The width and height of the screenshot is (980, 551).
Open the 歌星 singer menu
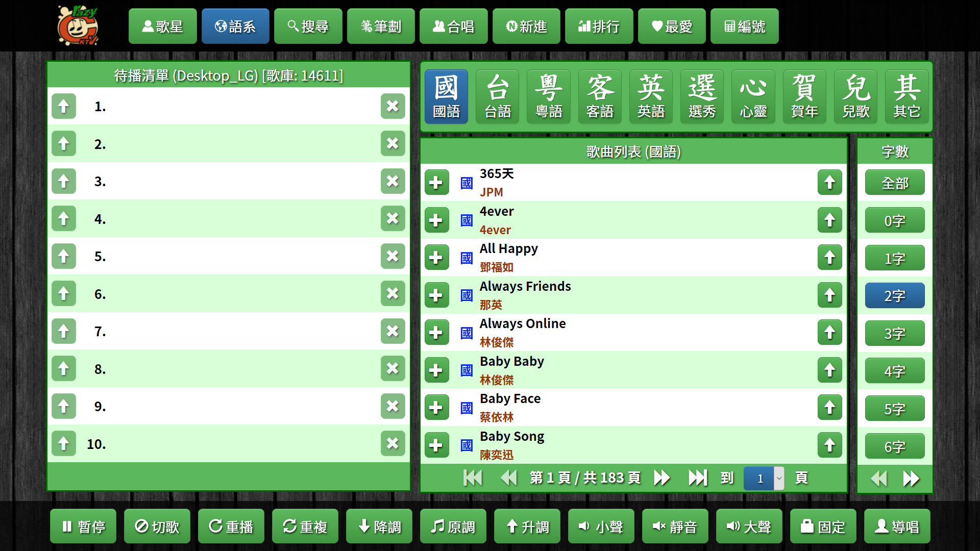tap(162, 27)
